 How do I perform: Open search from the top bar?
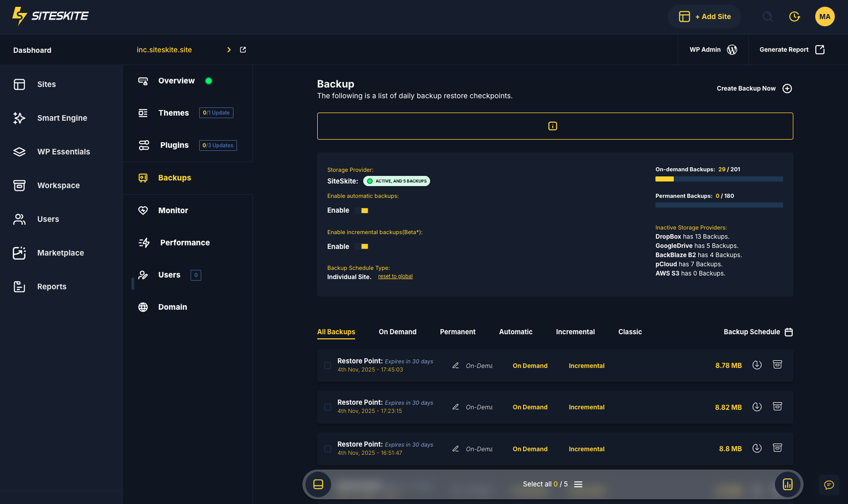[x=767, y=17]
